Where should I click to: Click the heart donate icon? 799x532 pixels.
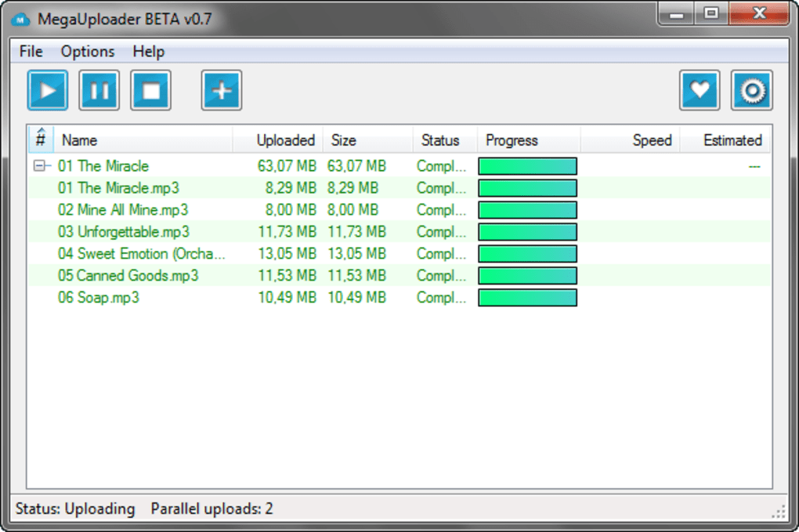pos(700,91)
